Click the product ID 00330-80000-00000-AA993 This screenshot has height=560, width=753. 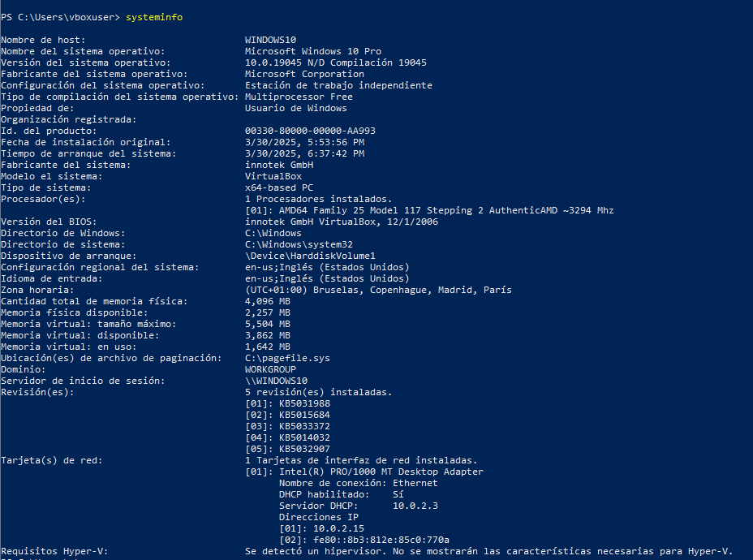[310, 131]
